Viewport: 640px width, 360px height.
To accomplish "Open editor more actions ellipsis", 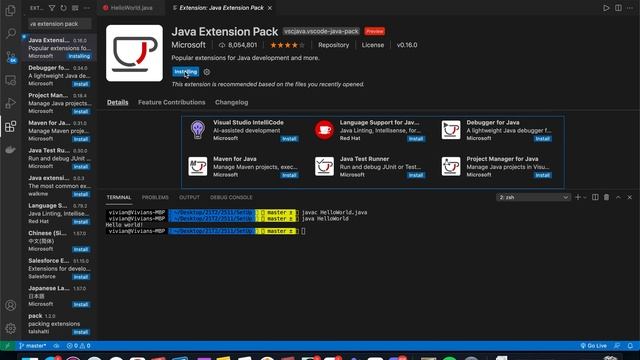I will (x=630, y=8).
